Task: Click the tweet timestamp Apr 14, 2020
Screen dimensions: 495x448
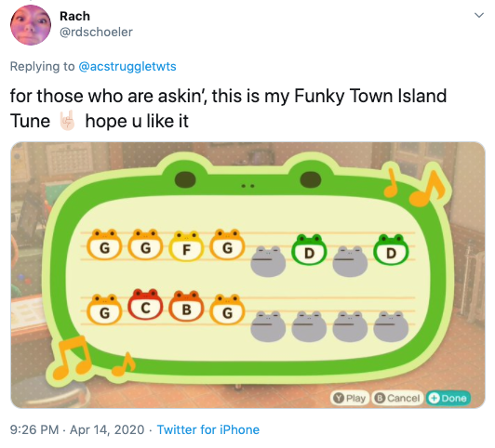Action: (x=107, y=429)
